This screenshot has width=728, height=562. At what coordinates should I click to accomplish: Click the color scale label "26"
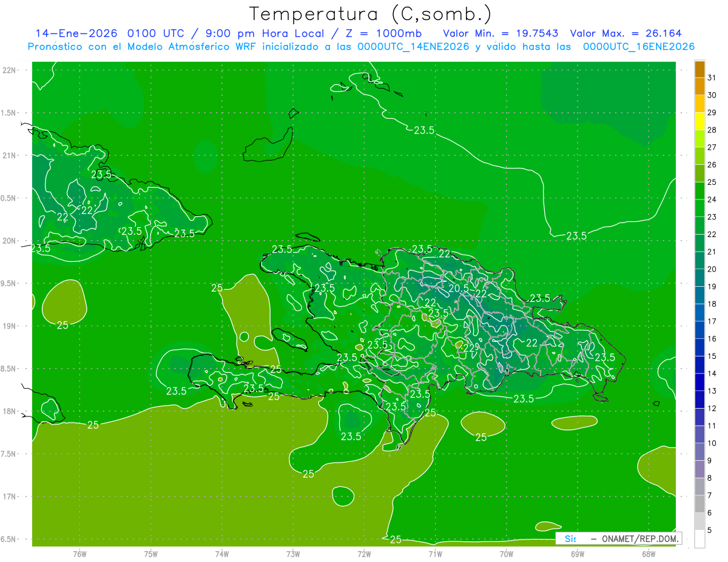coord(712,164)
